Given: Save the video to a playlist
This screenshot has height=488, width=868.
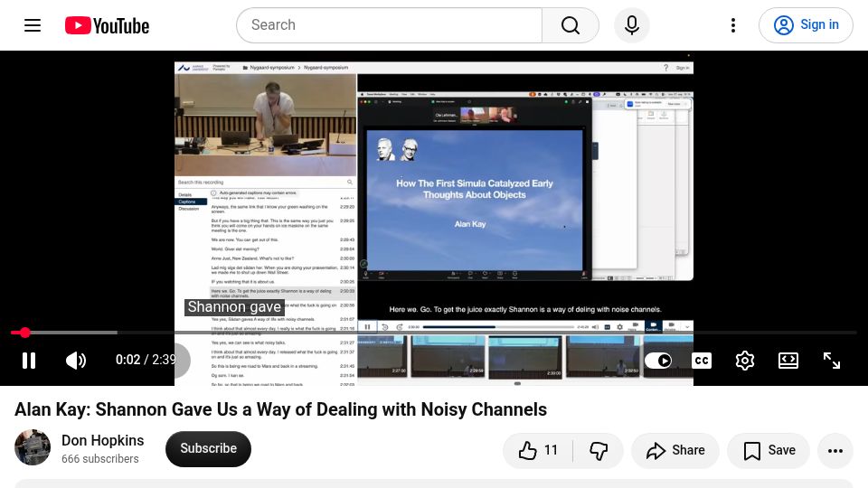Looking at the screenshot, I should [769, 450].
